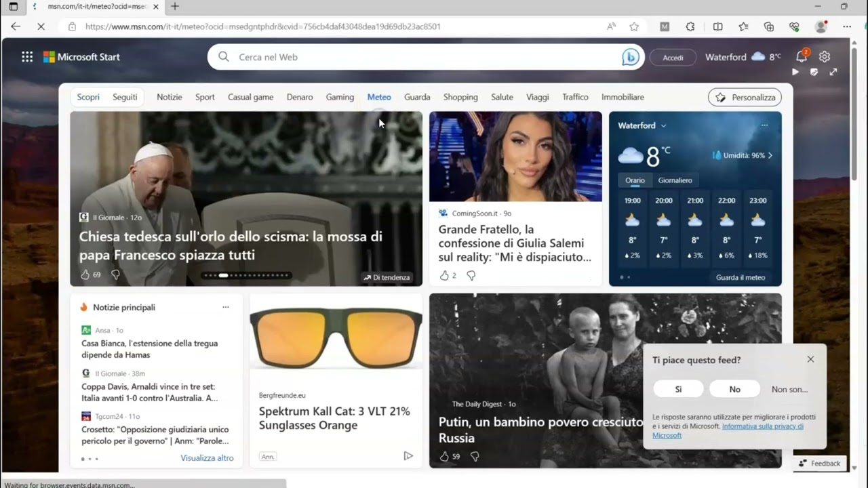Click the Bing chat icon in search box
This screenshot has height=488, width=868.
point(631,58)
